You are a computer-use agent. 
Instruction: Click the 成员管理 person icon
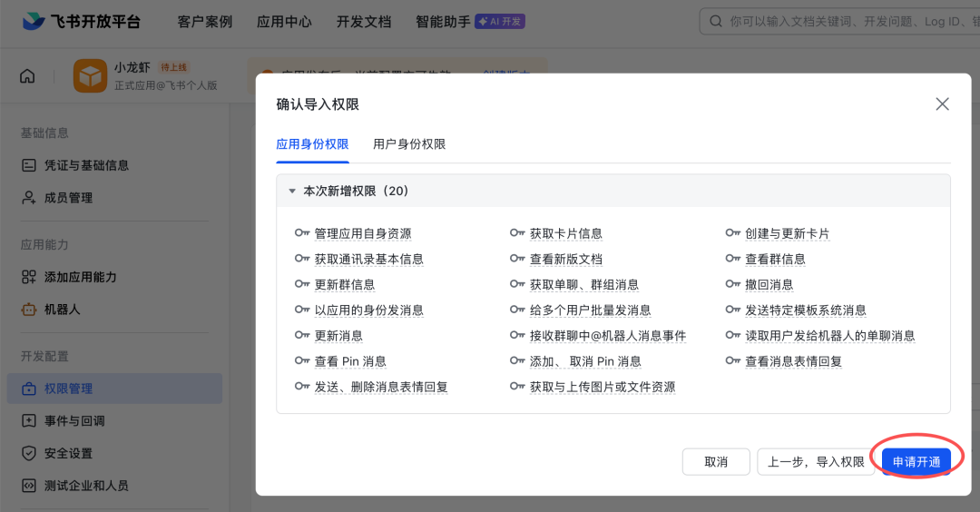tap(29, 198)
